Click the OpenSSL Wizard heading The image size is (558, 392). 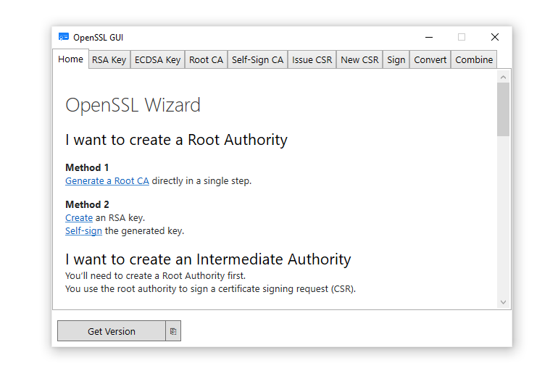tap(133, 105)
